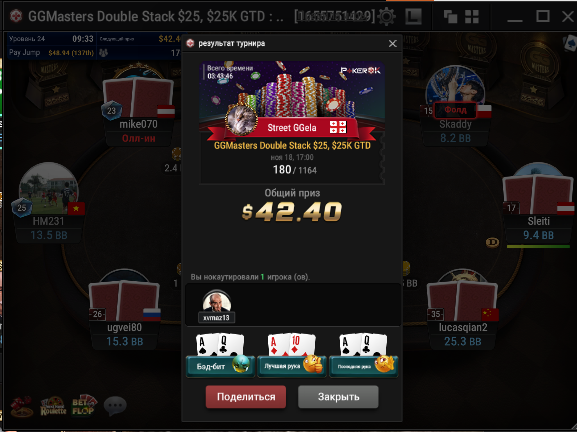Open the red dice game icon
577x432 pixels.
21,406
